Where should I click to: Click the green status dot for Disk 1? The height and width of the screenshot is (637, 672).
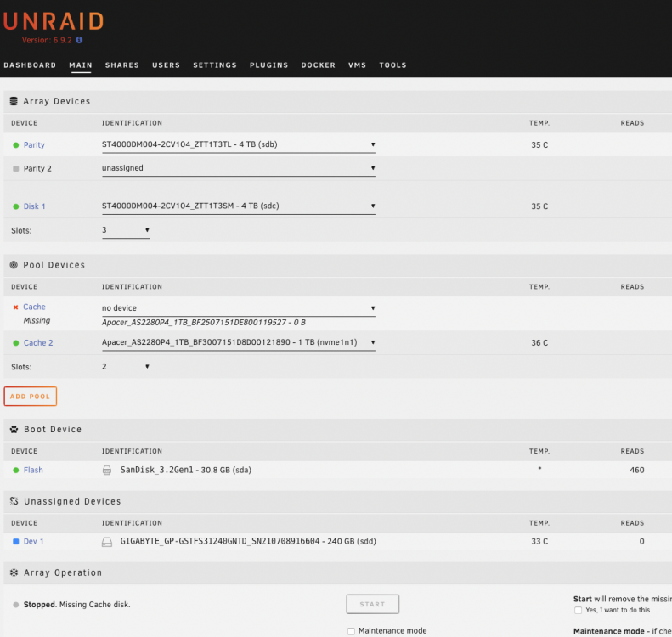[x=16, y=206]
